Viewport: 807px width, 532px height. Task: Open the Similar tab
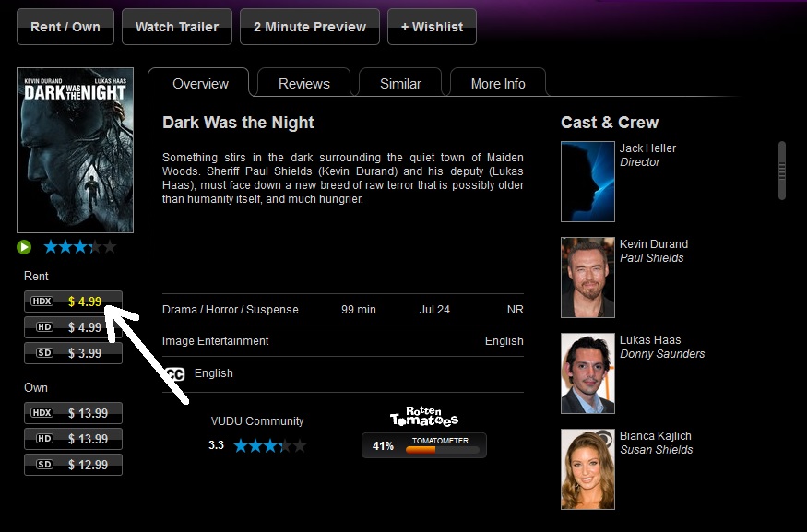coord(400,83)
